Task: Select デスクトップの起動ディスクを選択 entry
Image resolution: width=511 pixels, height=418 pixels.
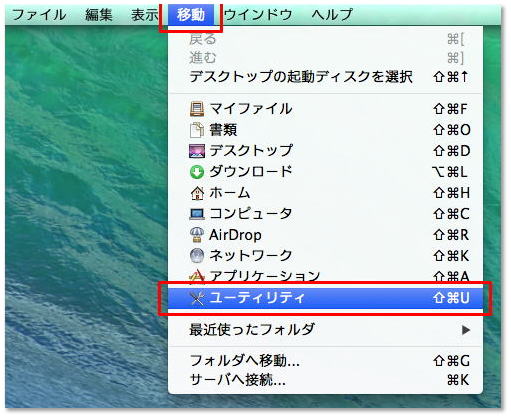Action: [x=325, y=77]
